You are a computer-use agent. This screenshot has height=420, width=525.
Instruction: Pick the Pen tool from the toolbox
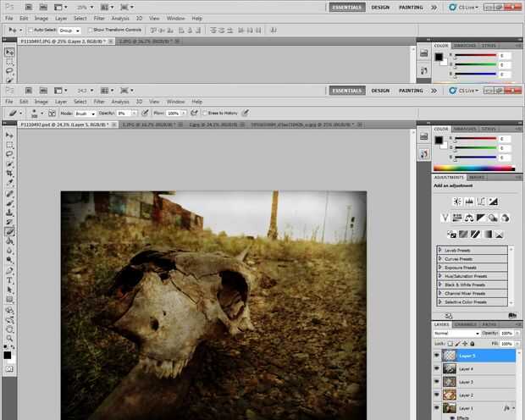pyautogui.click(x=9, y=269)
